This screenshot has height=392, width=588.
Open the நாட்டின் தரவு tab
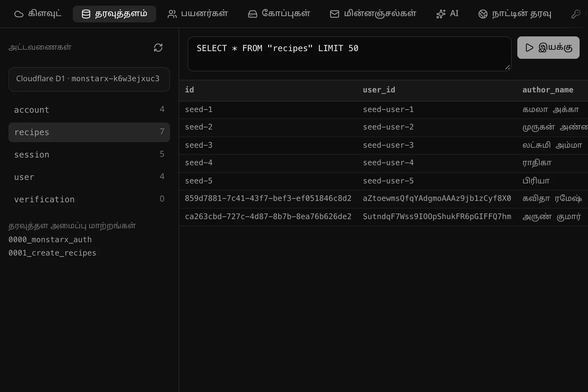pos(515,14)
